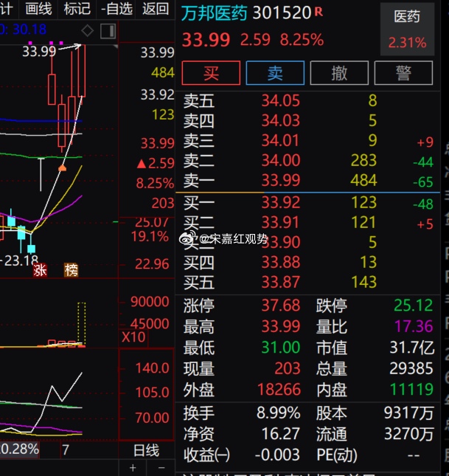Click the -自选 watchlist toggle
The width and height of the screenshot is (449, 476).
[x=116, y=9]
